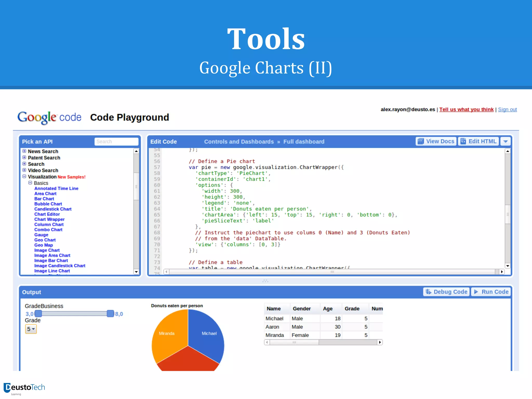Click the code editor scroll down arrow
The height and width of the screenshot is (399, 532).
(508, 266)
